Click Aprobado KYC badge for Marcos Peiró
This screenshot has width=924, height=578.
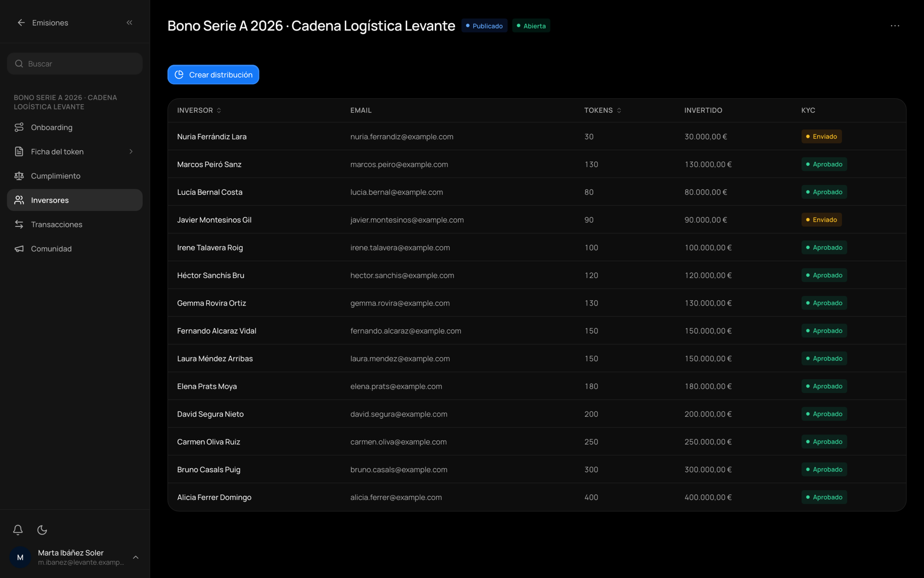[x=824, y=164]
